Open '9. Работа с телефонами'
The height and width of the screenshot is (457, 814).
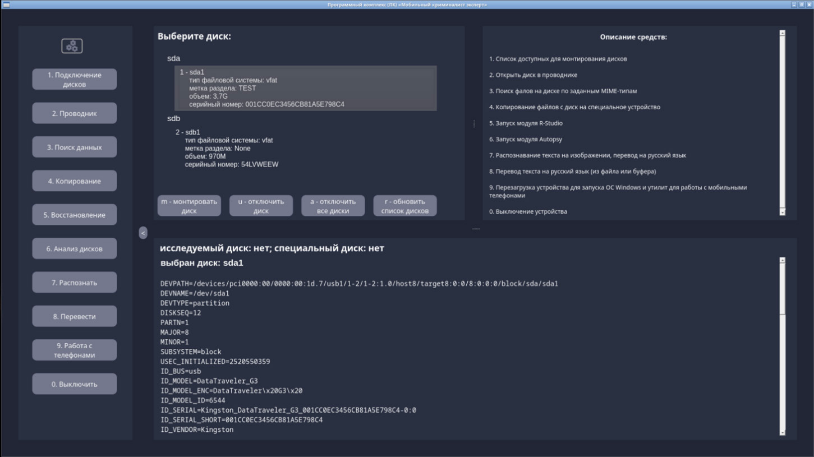(74, 350)
